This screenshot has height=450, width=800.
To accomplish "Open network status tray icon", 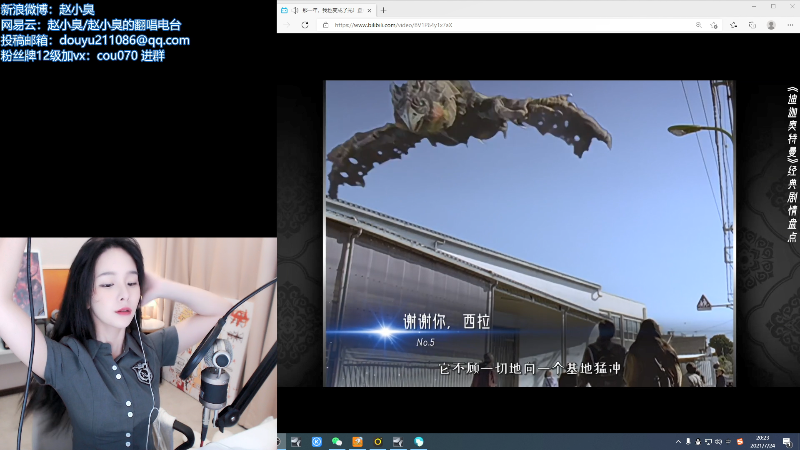I will coord(708,442).
